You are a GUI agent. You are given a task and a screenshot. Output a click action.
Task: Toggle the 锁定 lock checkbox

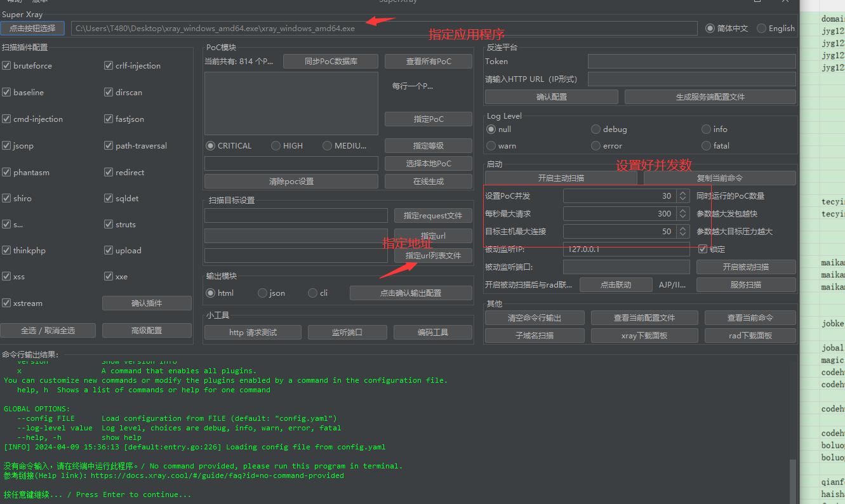pos(703,249)
